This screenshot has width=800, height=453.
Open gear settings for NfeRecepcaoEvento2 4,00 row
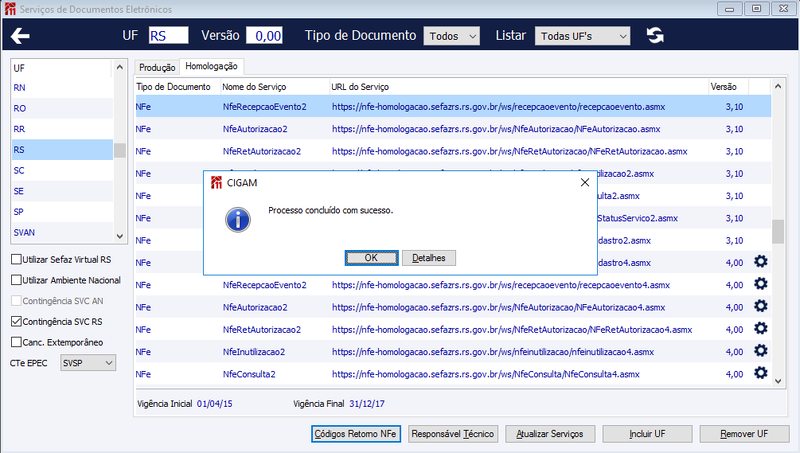pyautogui.click(x=761, y=284)
